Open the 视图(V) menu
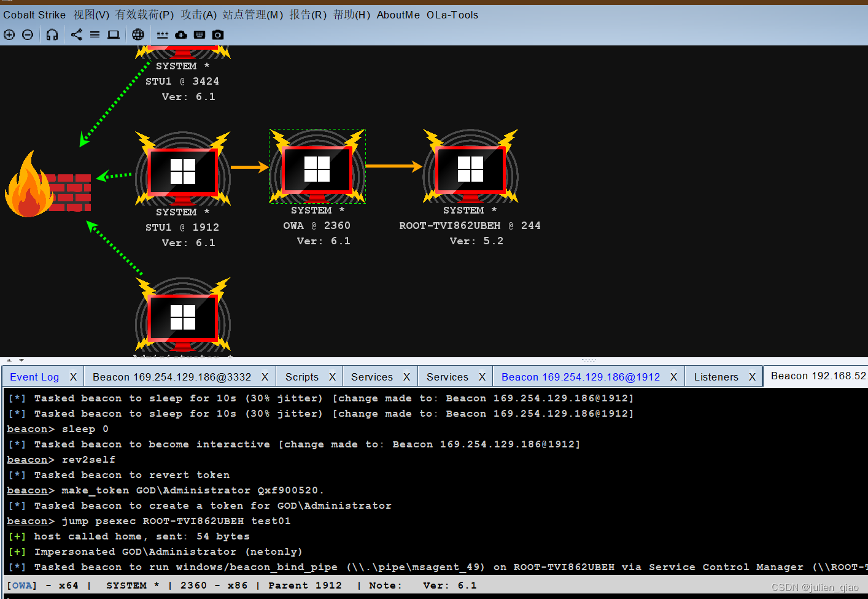 pos(91,15)
